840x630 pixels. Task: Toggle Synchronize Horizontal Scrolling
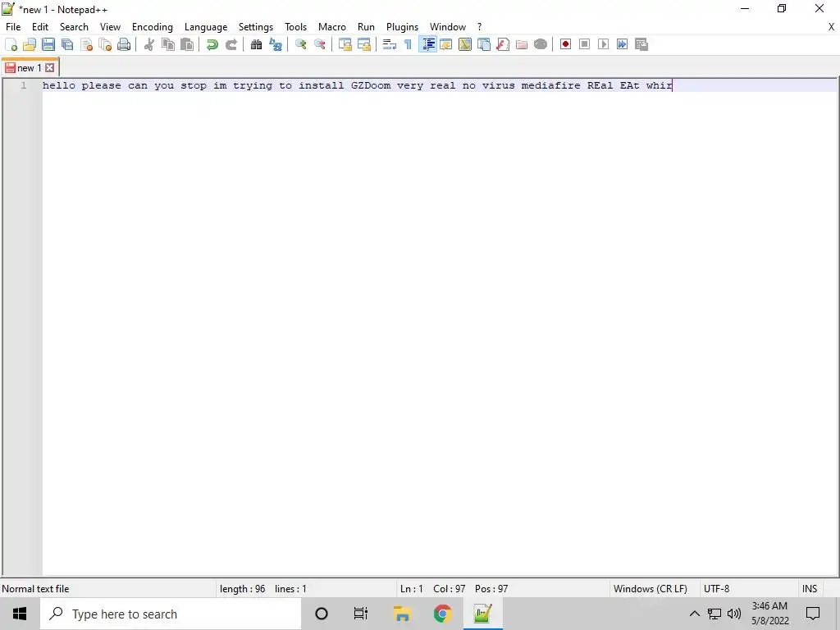(x=364, y=44)
